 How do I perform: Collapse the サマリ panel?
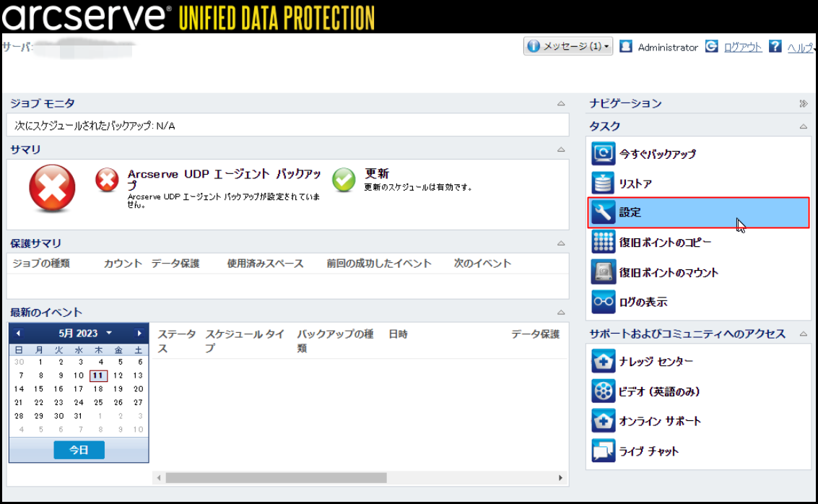click(x=561, y=149)
